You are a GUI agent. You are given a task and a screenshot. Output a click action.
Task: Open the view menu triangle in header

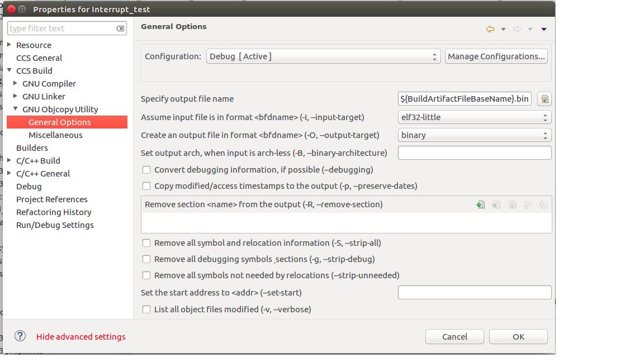pyautogui.click(x=544, y=29)
